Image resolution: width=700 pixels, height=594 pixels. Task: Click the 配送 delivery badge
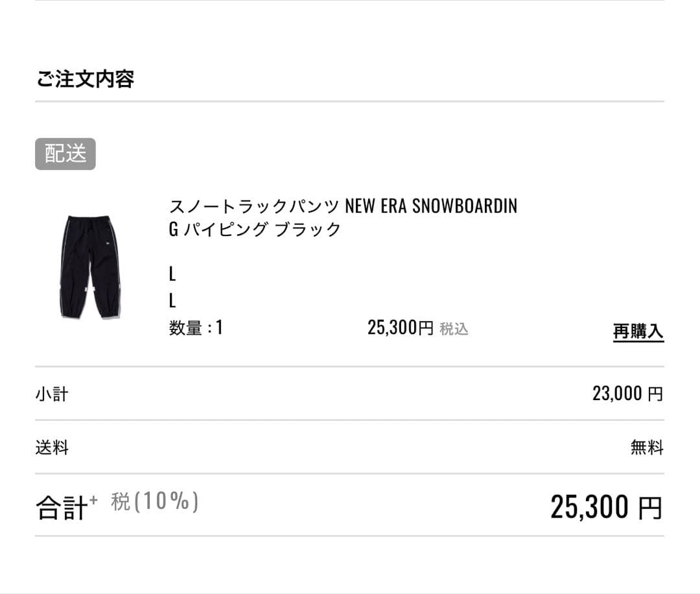65,154
